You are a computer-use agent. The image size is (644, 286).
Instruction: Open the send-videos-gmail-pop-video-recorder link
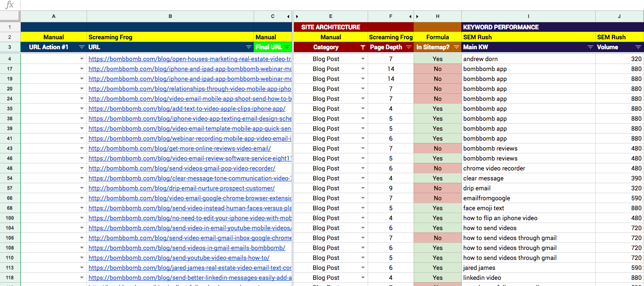click(x=182, y=169)
